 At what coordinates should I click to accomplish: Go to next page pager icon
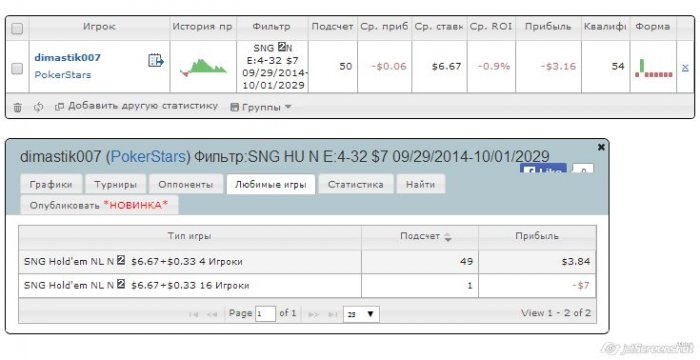click(314, 314)
